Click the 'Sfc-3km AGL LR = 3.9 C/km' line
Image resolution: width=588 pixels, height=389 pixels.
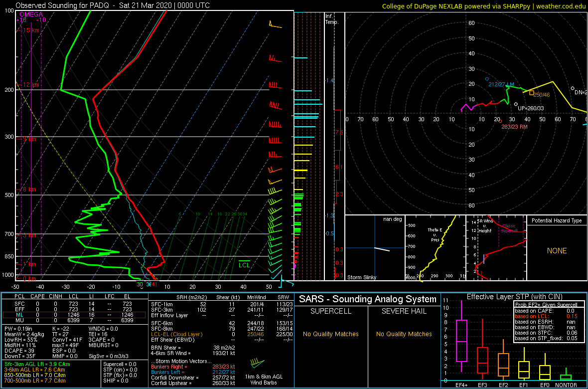point(37,364)
